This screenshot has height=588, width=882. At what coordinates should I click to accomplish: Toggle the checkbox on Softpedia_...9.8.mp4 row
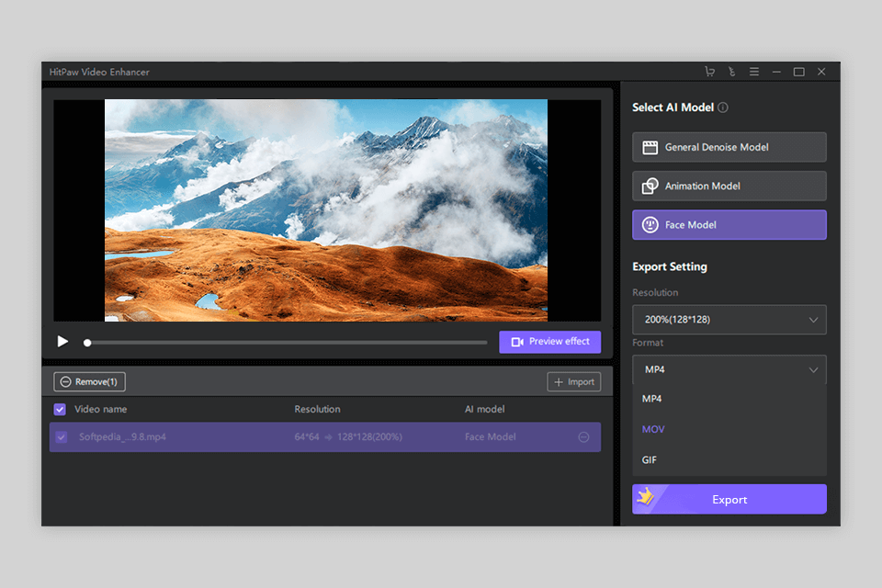pos(61,437)
